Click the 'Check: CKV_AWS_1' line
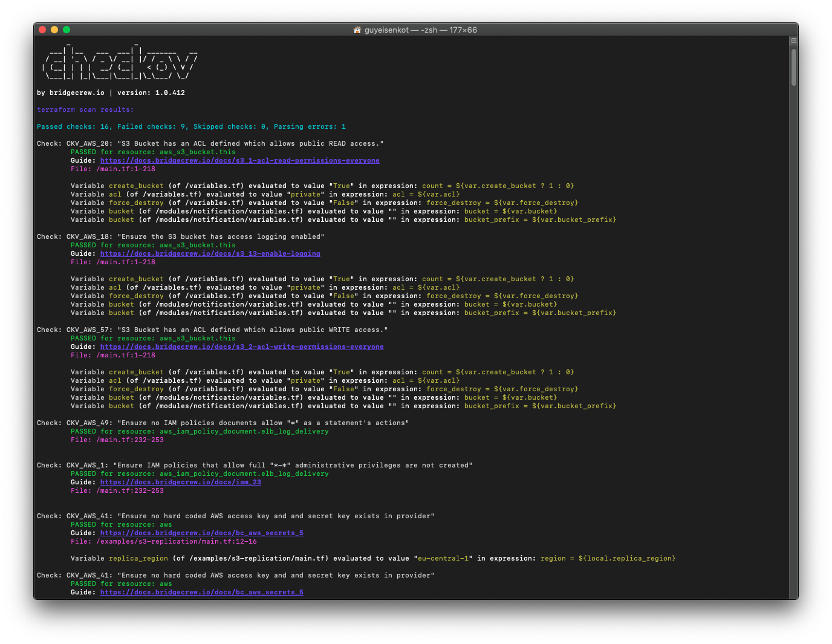Image resolution: width=832 pixels, height=644 pixels. click(255, 465)
